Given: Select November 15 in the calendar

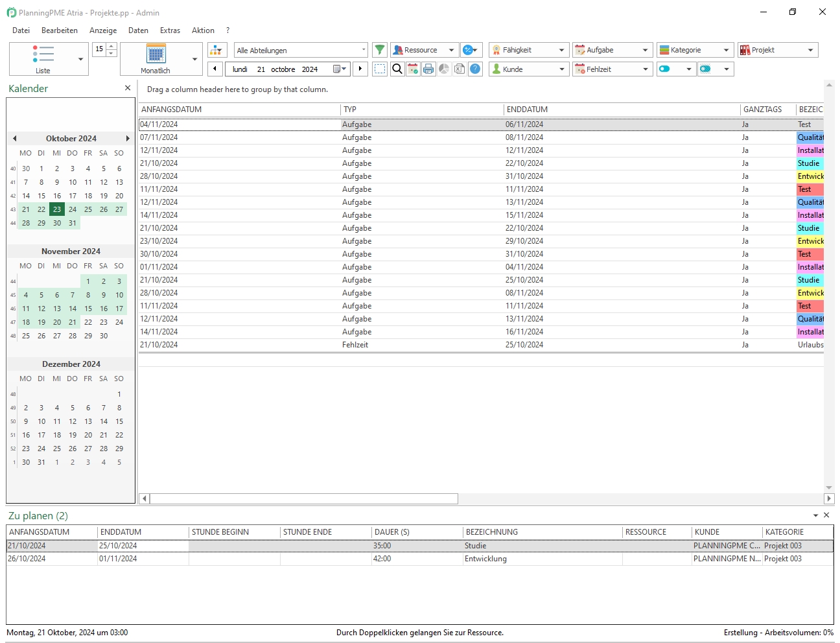Looking at the screenshot, I should [88, 309].
